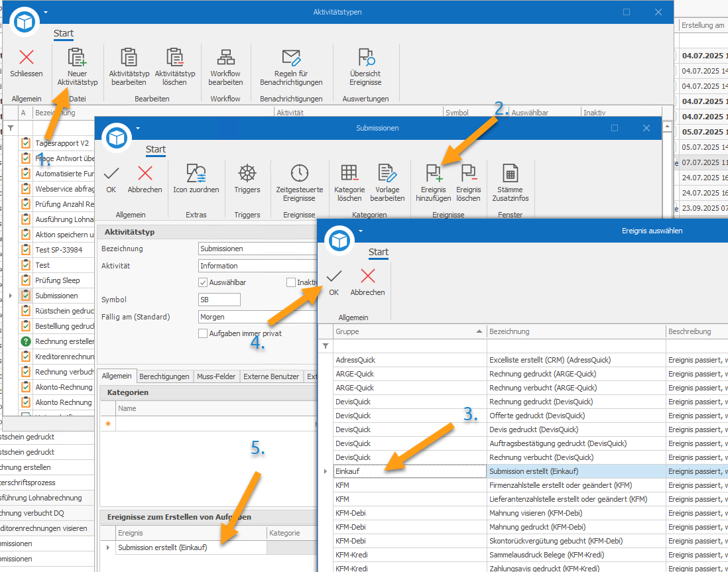The height and width of the screenshot is (572, 728).
Task: Click Abbrechen in Ereignis auswählen
Action: point(368,282)
